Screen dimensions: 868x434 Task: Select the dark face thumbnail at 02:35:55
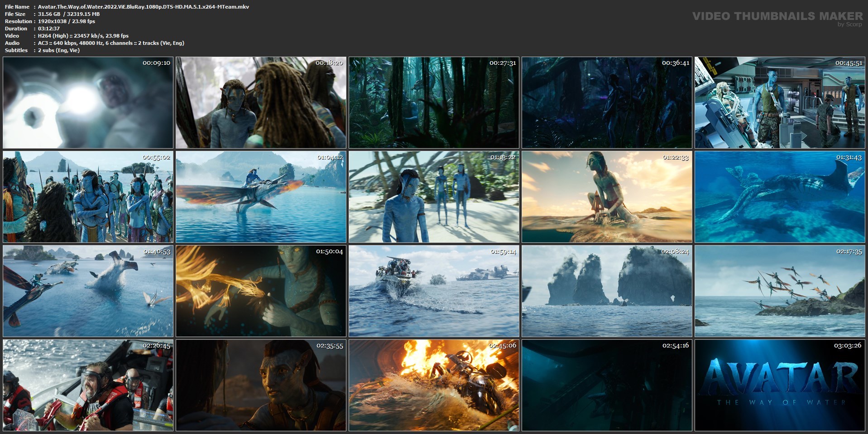[x=261, y=386]
